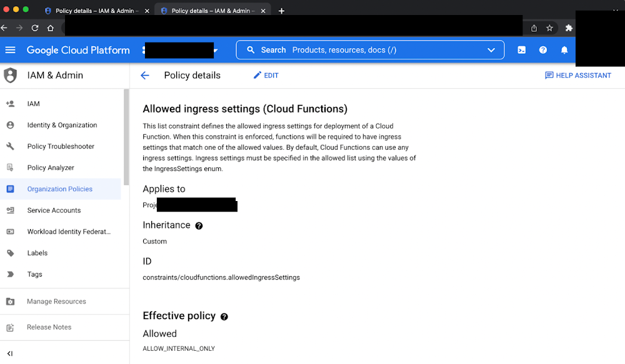
Task: Click the IAM & Admin shield icon
Action: tap(11, 76)
